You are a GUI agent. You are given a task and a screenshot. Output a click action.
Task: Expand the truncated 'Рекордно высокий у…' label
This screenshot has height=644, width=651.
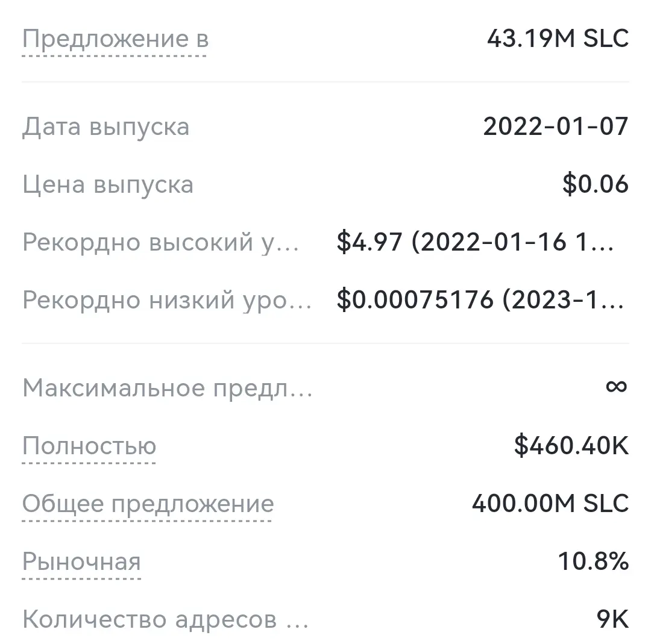(x=161, y=242)
